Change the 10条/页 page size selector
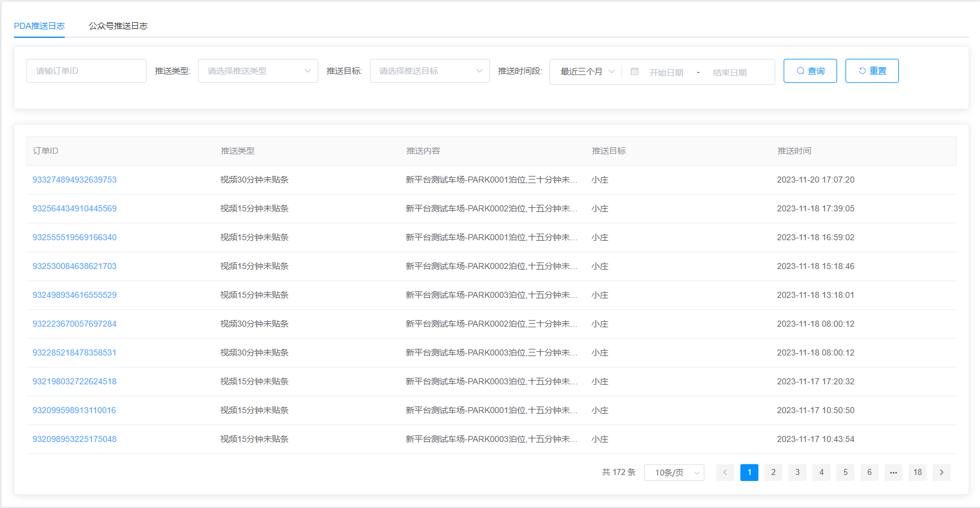The image size is (980, 508). pos(674,473)
